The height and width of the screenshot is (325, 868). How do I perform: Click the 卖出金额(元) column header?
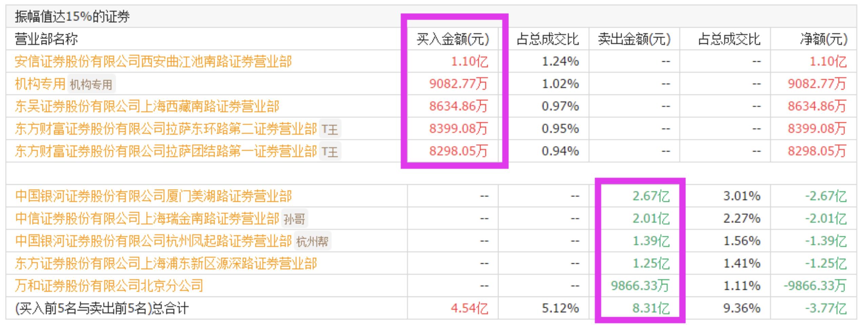[634, 39]
